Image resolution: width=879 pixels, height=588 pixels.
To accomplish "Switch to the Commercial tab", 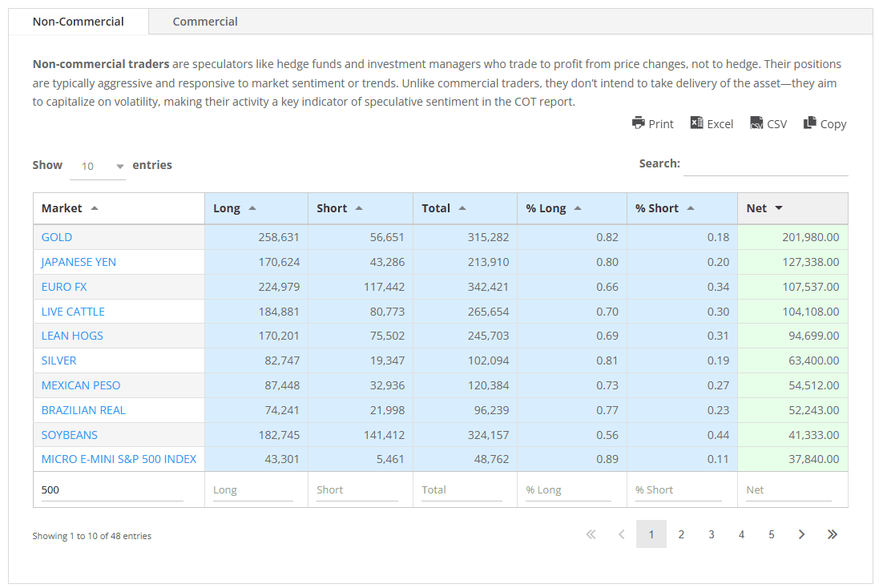I will (x=205, y=22).
